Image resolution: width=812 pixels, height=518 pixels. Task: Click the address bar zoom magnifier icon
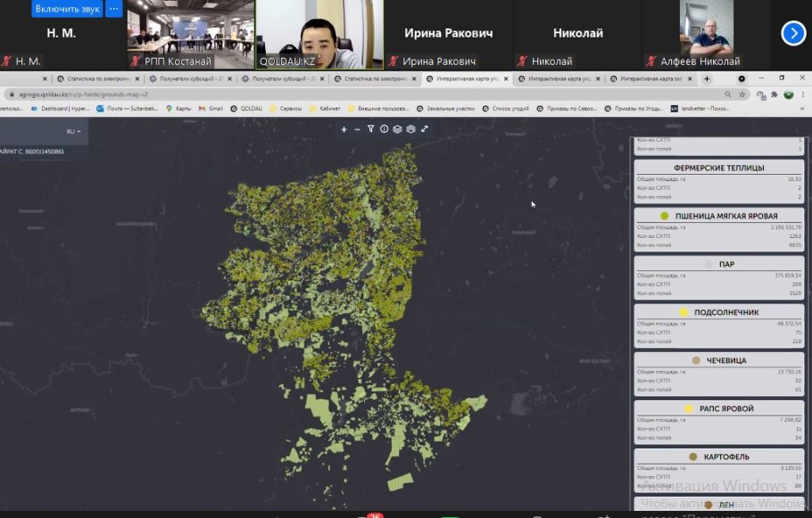click(x=727, y=95)
